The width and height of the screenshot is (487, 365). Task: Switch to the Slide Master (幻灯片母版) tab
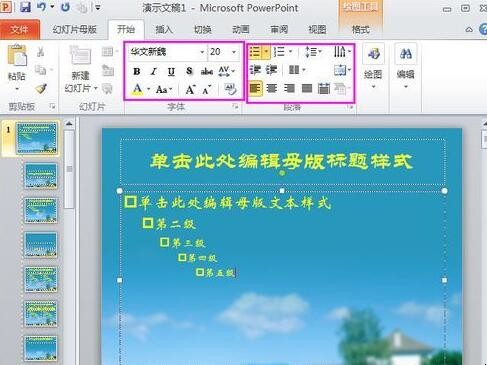[75, 30]
